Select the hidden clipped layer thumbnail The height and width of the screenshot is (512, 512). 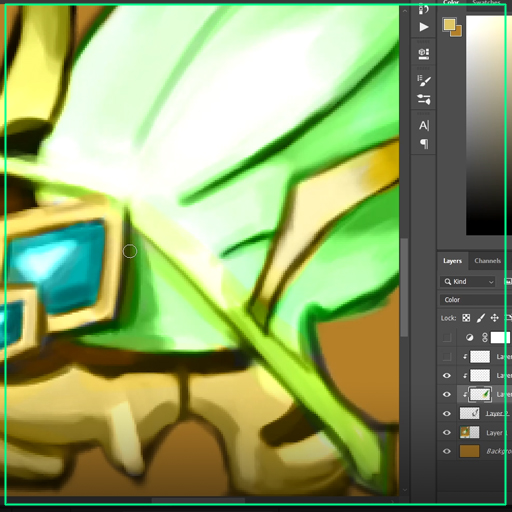coord(480,357)
